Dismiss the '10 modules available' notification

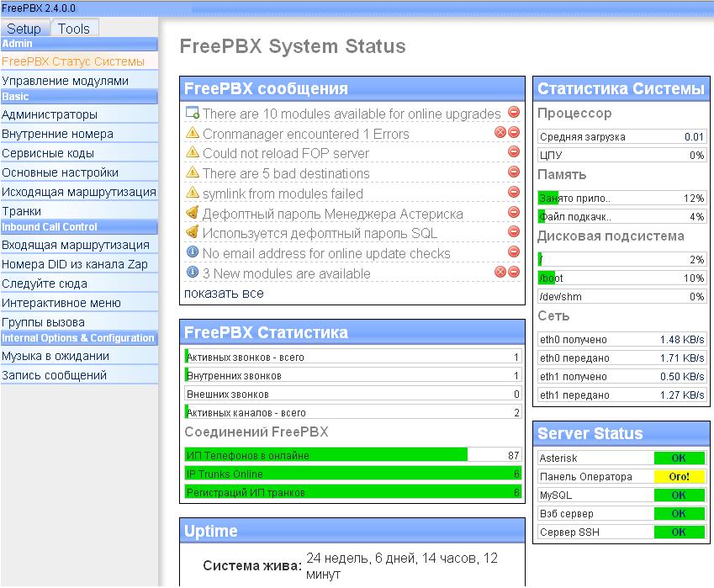click(x=514, y=112)
